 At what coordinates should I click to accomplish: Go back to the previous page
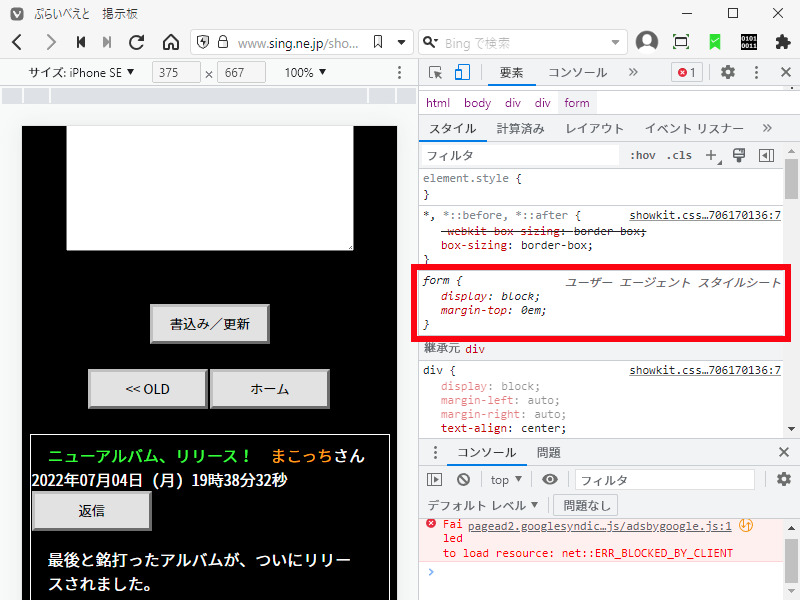pyautogui.click(x=17, y=42)
